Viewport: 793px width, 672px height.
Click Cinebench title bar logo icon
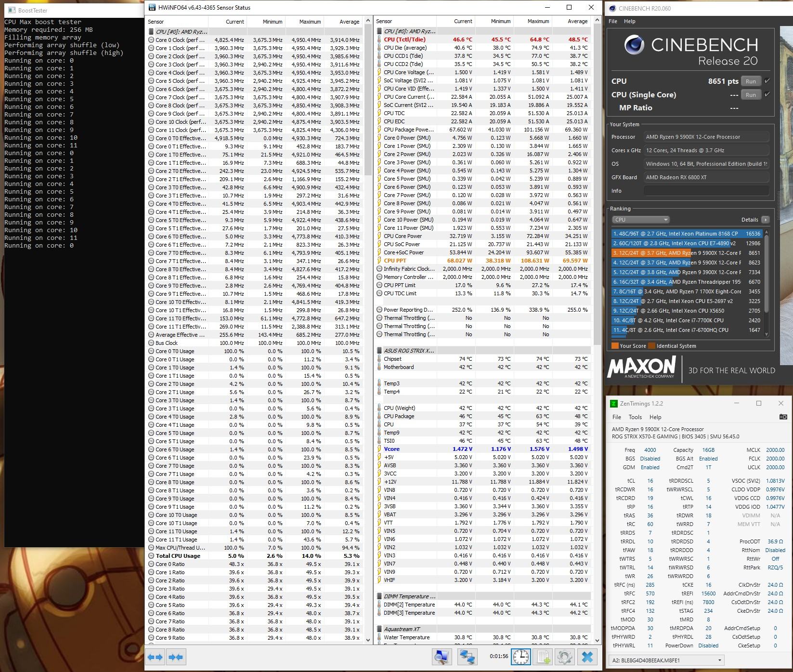pyautogui.click(x=612, y=8)
